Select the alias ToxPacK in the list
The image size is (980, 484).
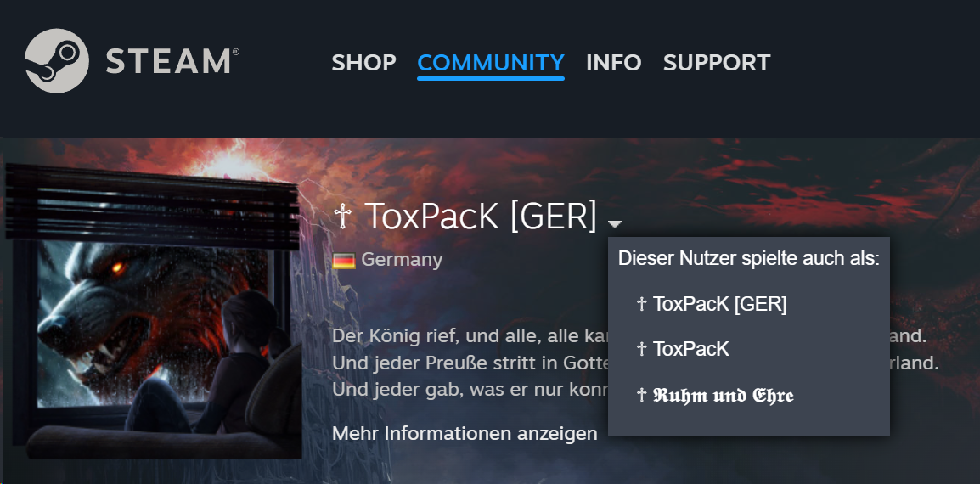683,349
